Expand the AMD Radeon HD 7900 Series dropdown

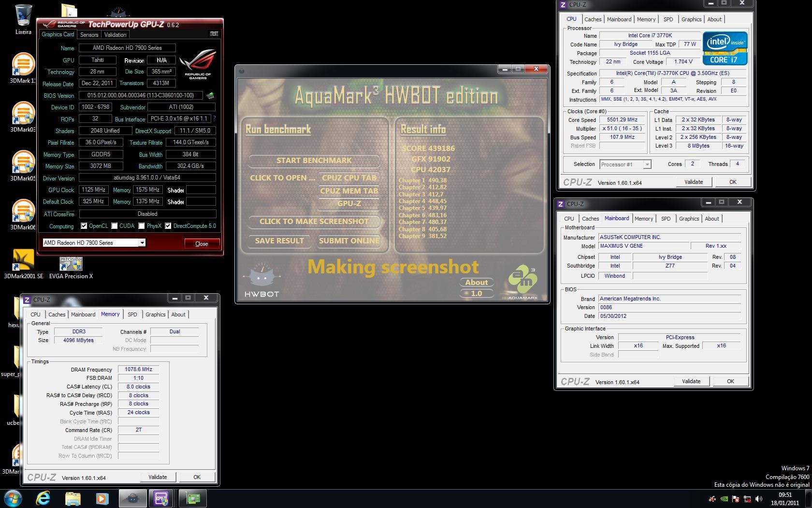(142, 243)
